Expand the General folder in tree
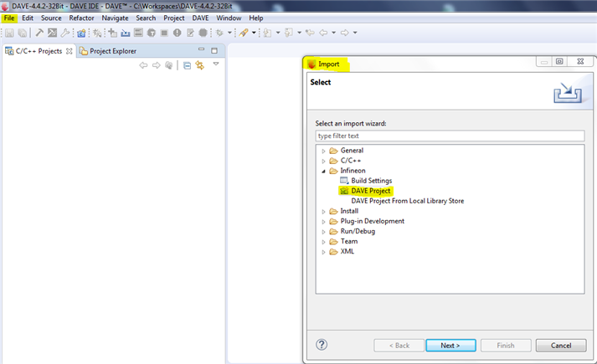This screenshot has width=597, height=364. (324, 151)
